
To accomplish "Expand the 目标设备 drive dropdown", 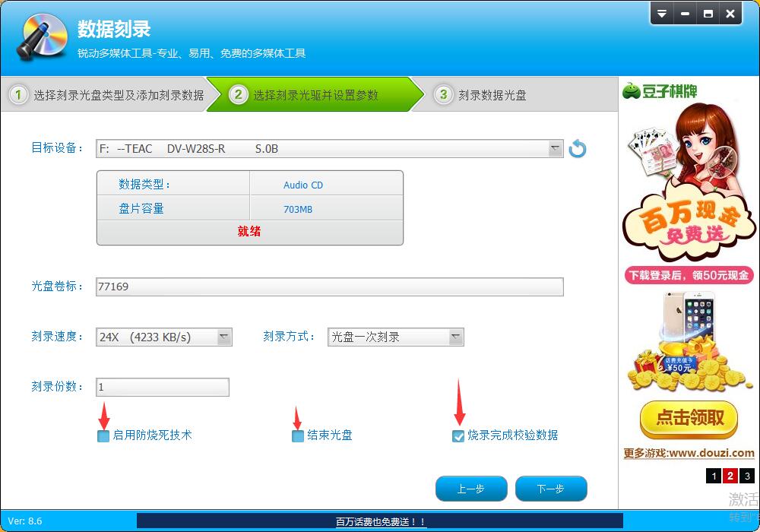I will 556,149.
